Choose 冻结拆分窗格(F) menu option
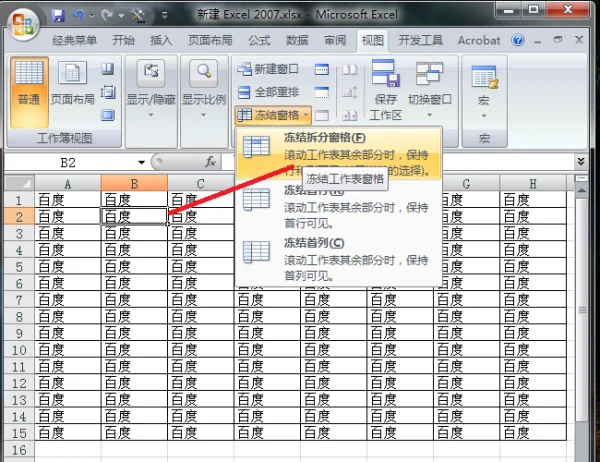 tap(339, 154)
